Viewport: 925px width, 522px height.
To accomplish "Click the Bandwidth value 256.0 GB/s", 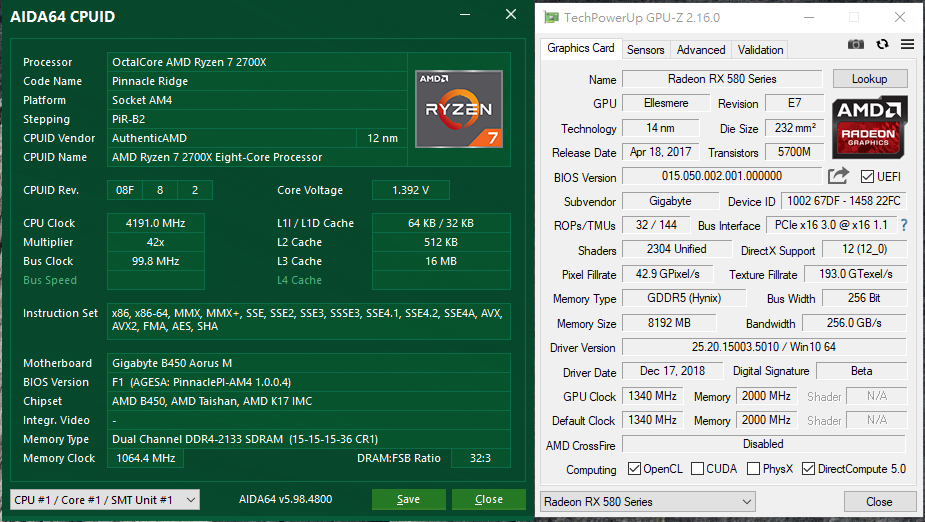I will click(854, 323).
